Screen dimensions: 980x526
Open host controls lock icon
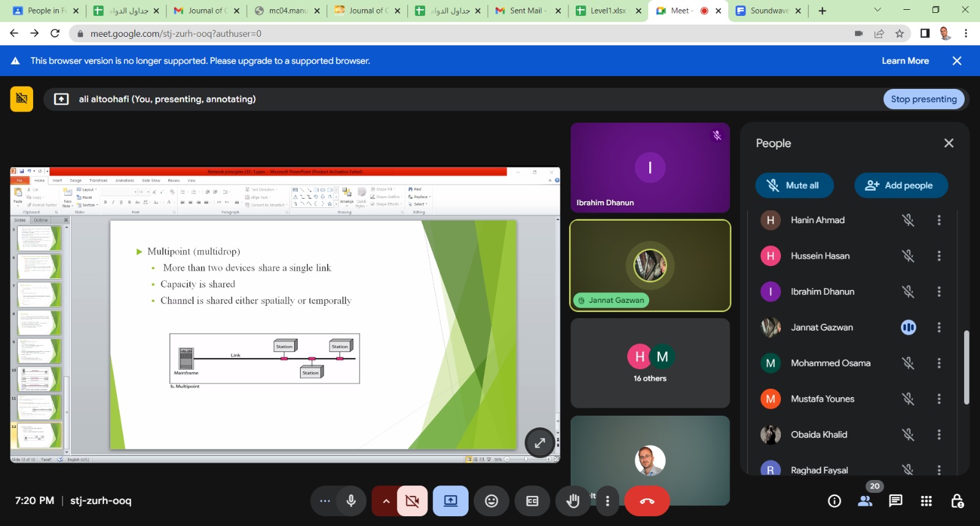coord(957,501)
